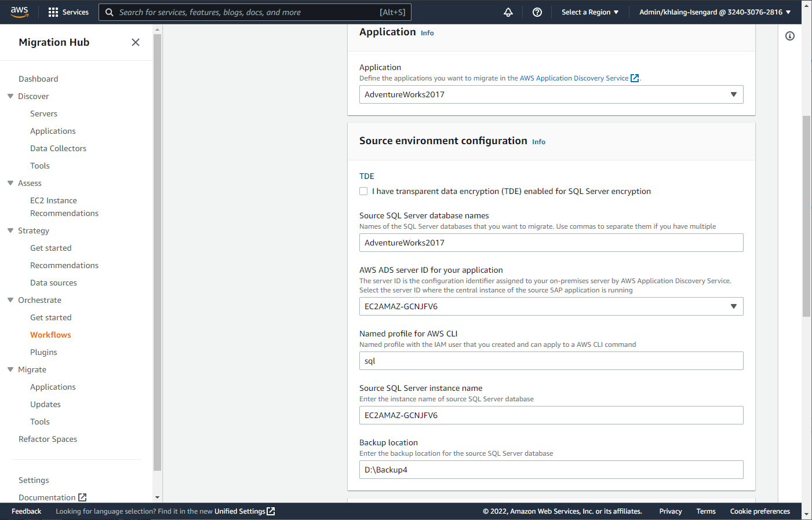This screenshot has width=812, height=520.
Task: Open the Select a Region dropdown
Action: click(x=590, y=12)
